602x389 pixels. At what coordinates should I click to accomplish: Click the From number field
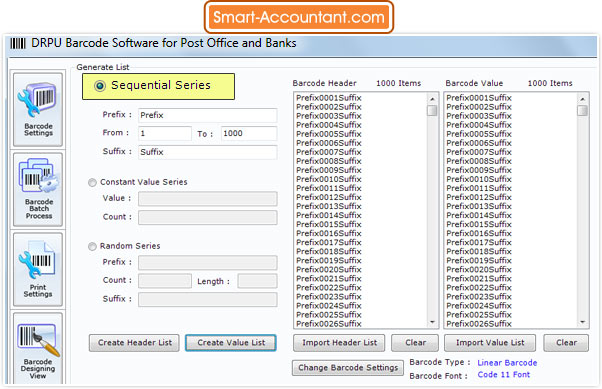pyautogui.click(x=165, y=133)
